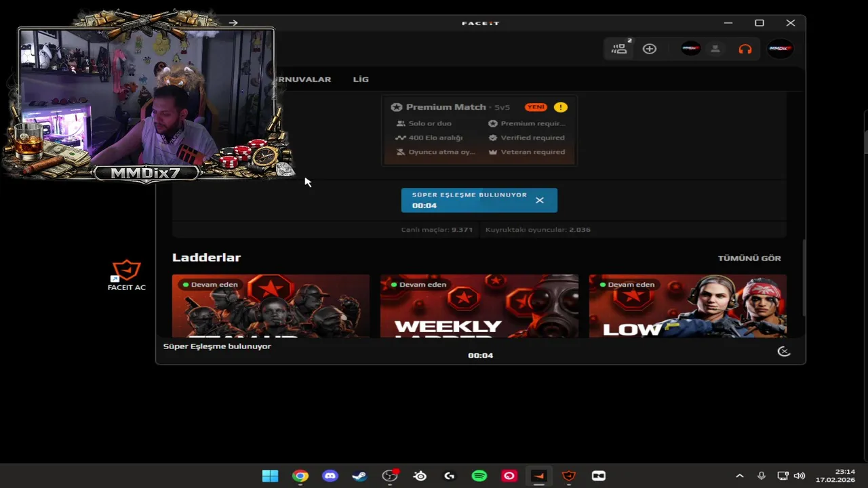Click the 'Kuyruktaki oyuncular: 2.036' statistic
This screenshot has width=868, height=488.
pyautogui.click(x=538, y=230)
